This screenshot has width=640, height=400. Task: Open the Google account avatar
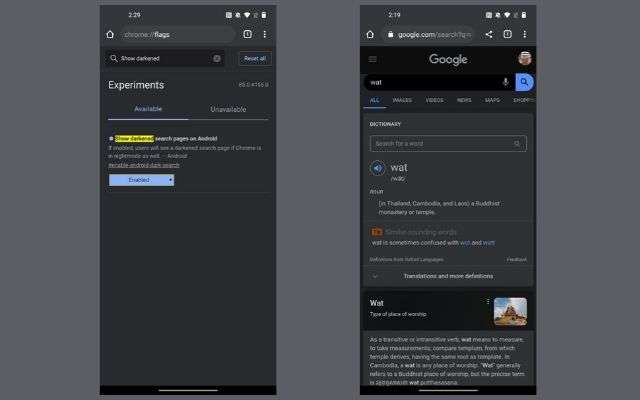524,58
